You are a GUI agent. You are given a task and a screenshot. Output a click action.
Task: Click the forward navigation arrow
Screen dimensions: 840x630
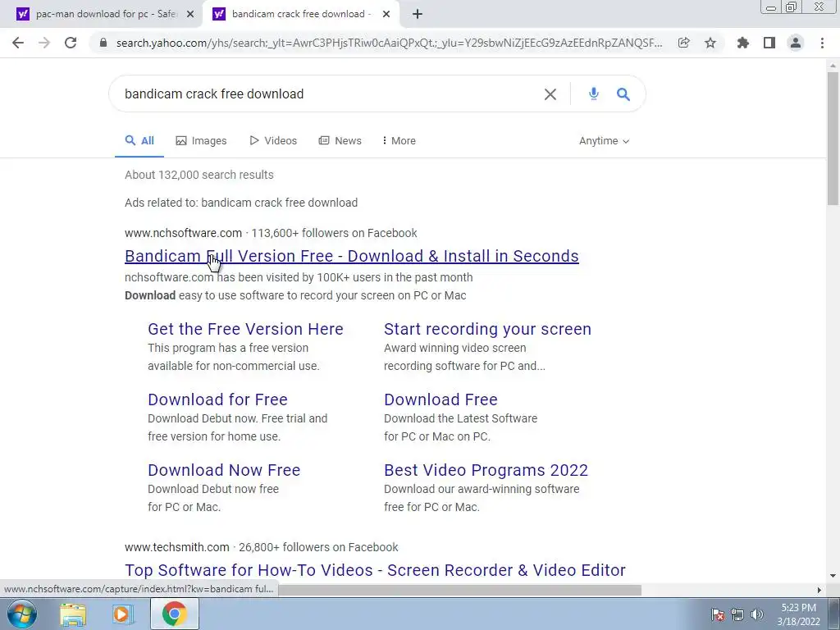(44, 43)
